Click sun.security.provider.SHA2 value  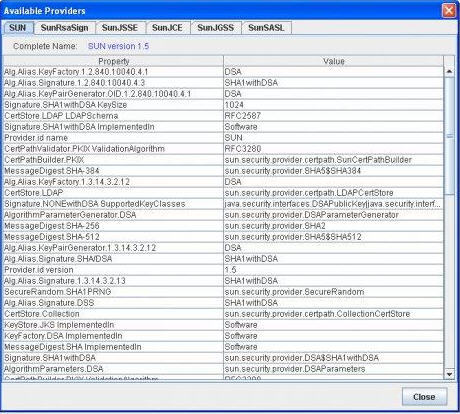point(334,226)
